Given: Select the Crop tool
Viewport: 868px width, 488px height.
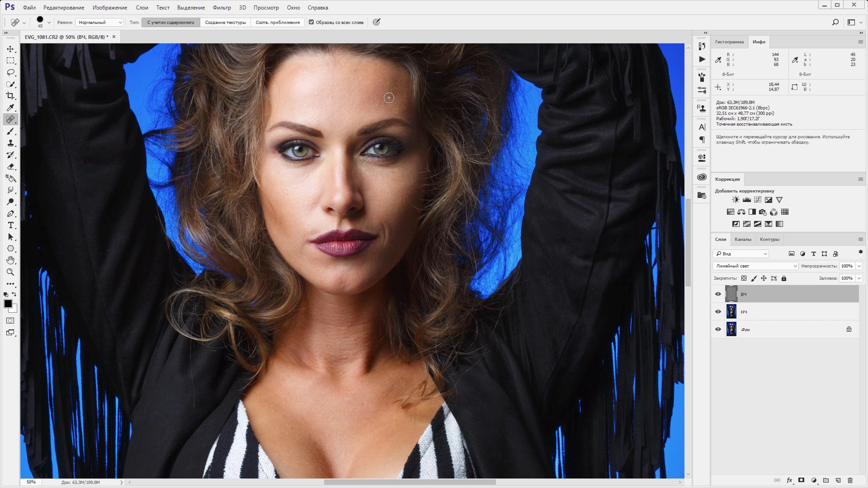Looking at the screenshot, I should tap(10, 96).
